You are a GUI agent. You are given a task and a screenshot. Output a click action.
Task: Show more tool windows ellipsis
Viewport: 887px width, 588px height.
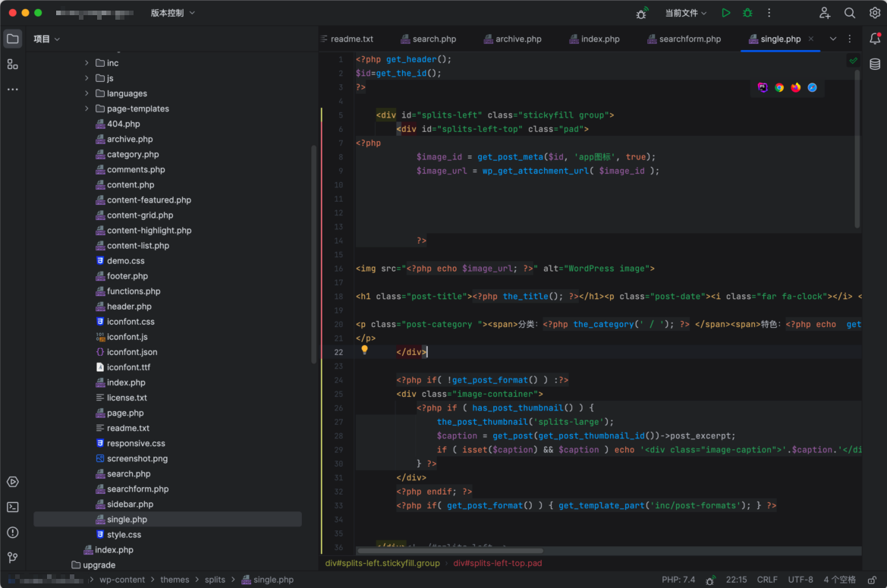(x=12, y=90)
